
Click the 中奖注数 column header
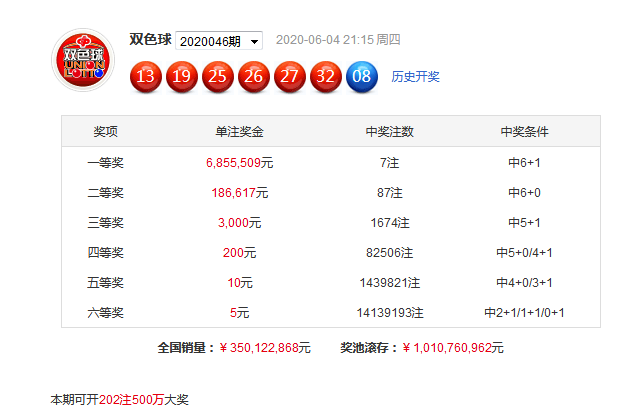[x=389, y=131]
